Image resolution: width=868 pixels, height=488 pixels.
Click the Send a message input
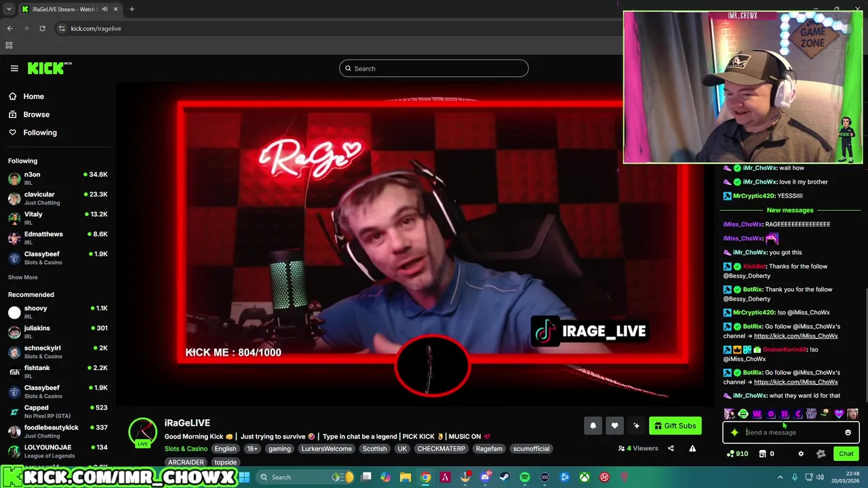791,432
